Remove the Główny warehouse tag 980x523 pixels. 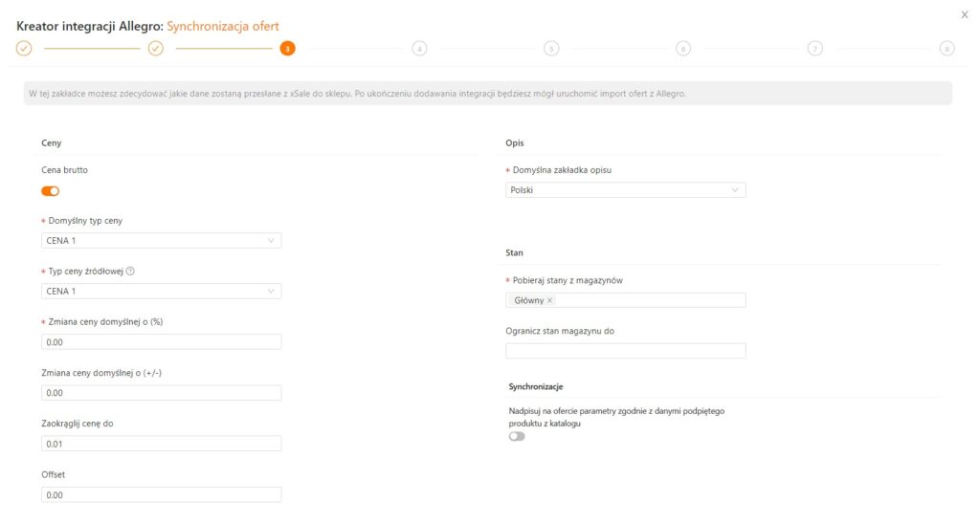[x=550, y=300]
